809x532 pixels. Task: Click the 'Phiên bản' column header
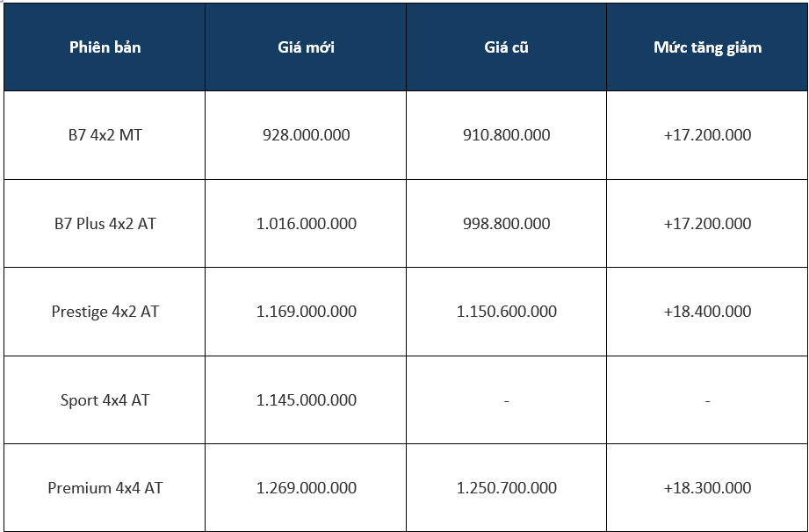tap(105, 47)
